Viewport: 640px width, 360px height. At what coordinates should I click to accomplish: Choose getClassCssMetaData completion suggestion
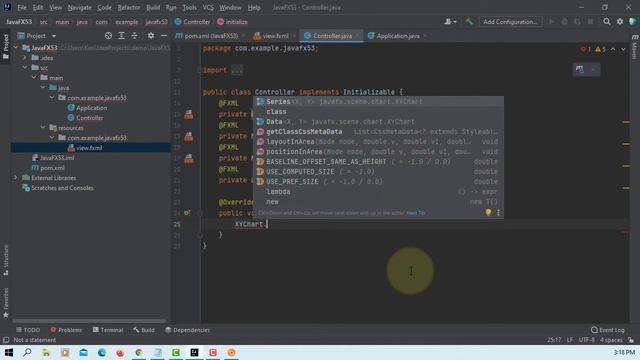point(378,131)
